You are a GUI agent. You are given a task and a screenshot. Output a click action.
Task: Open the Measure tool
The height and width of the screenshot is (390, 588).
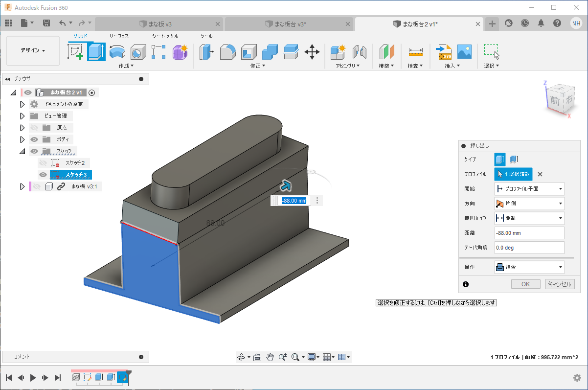click(415, 51)
